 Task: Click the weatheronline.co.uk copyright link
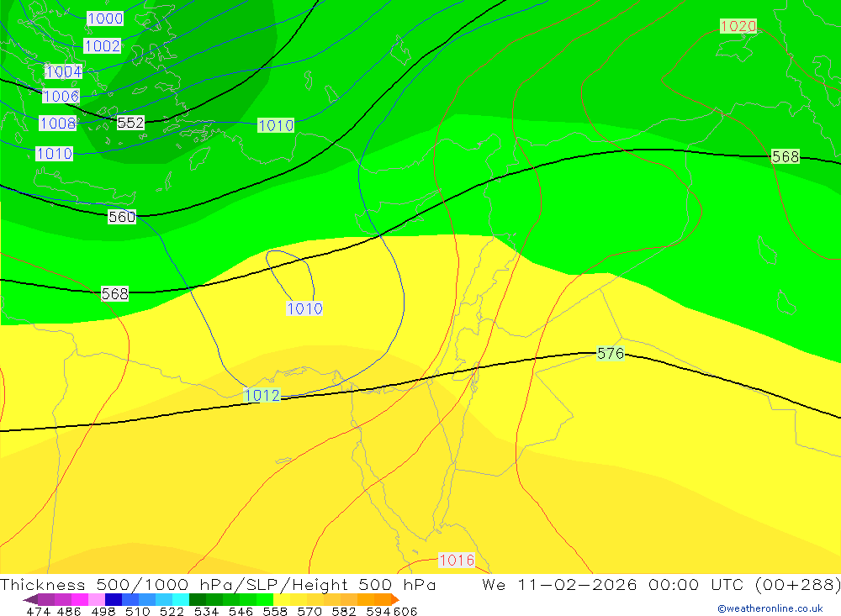(770, 608)
